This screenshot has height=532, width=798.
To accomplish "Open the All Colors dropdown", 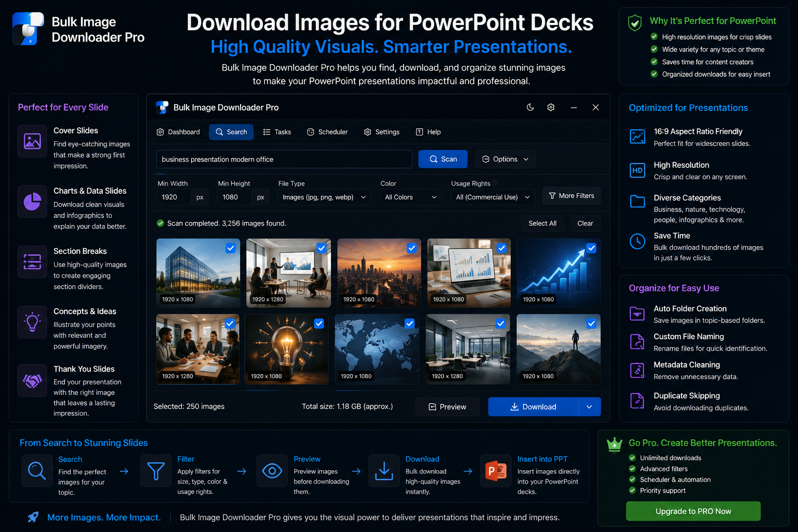I will 411,197.
